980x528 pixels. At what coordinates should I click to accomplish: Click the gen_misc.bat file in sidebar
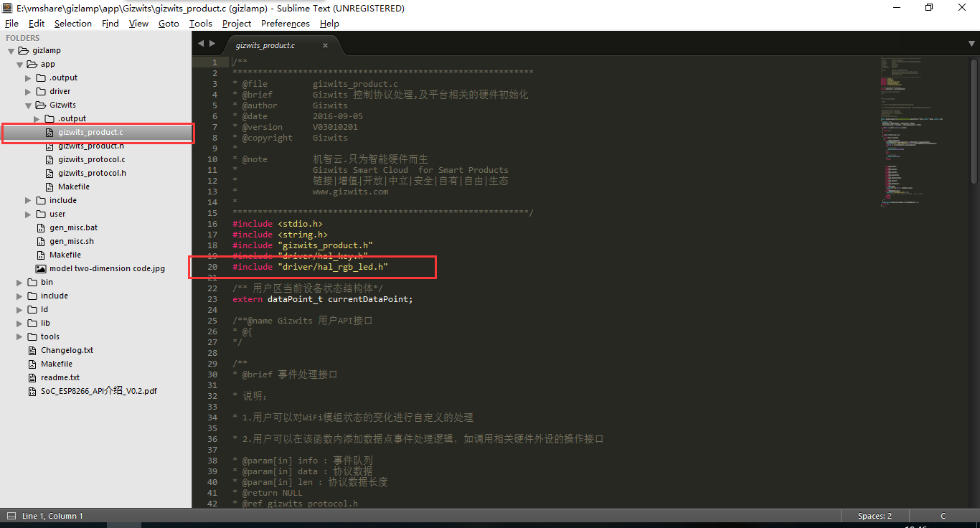pyautogui.click(x=73, y=227)
